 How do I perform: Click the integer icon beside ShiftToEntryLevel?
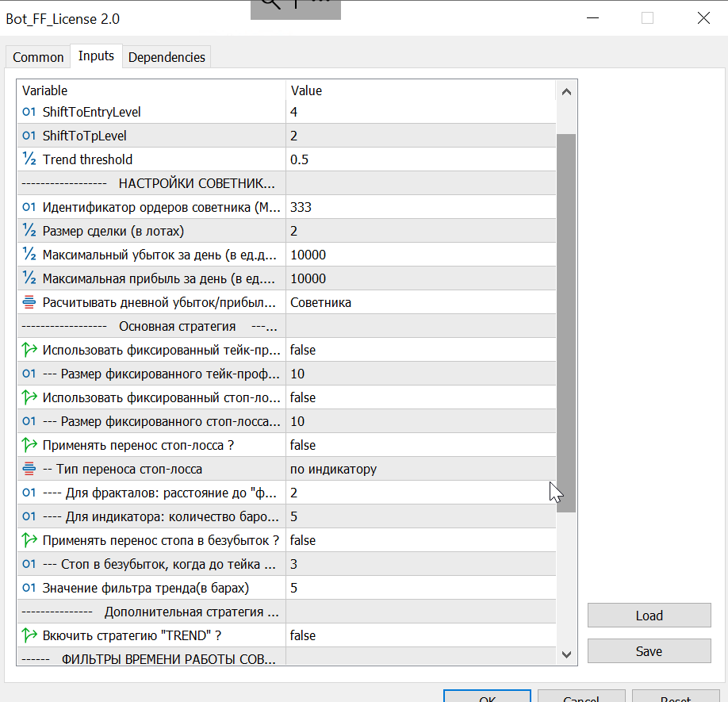pos(29,112)
